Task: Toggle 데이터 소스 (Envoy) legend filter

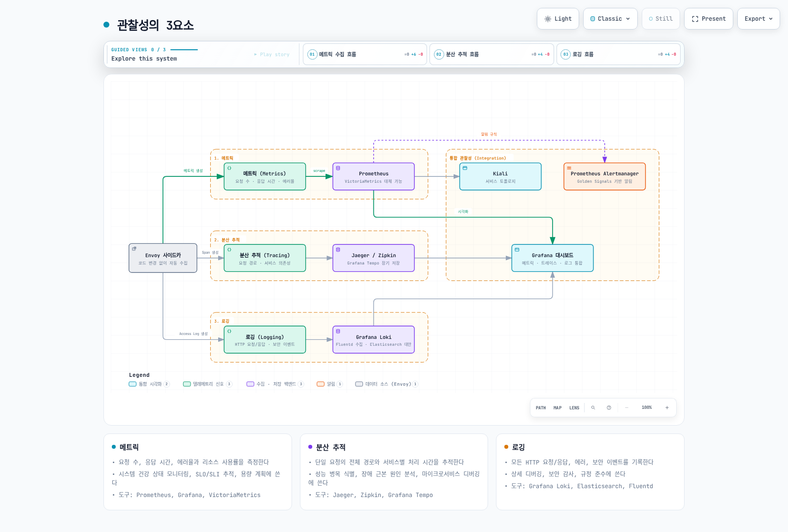Action: coord(387,384)
